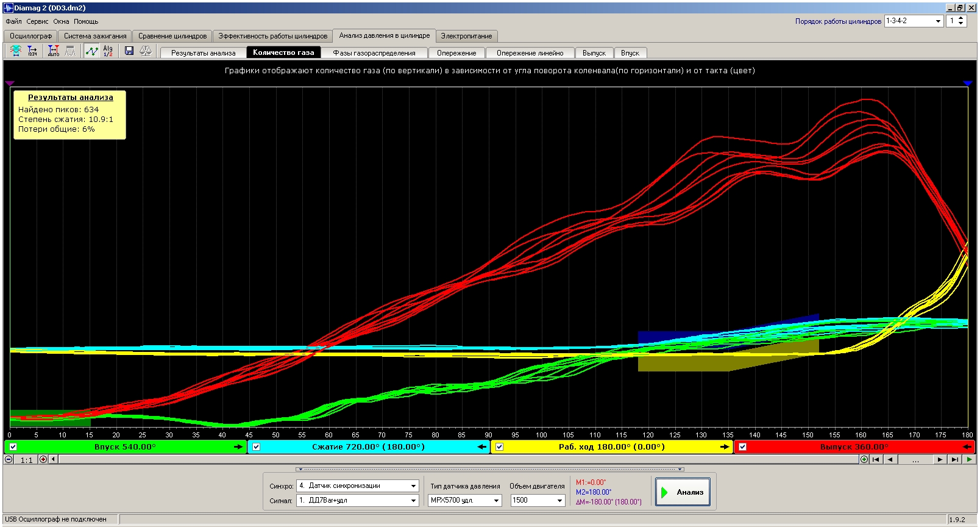Uncheck the Раб. ход 180.00° stroke checkbox
The width and height of the screenshot is (980, 527).
click(x=499, y=447)
